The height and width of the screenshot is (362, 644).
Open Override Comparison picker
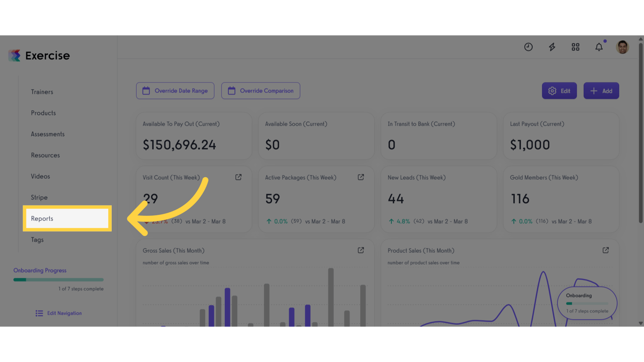pyautogui.click(x=261, y=91)
